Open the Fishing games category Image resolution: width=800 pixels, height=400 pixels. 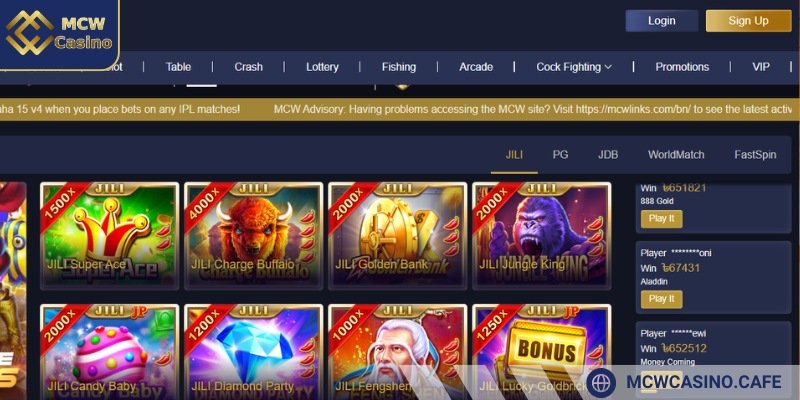point(398,67)
